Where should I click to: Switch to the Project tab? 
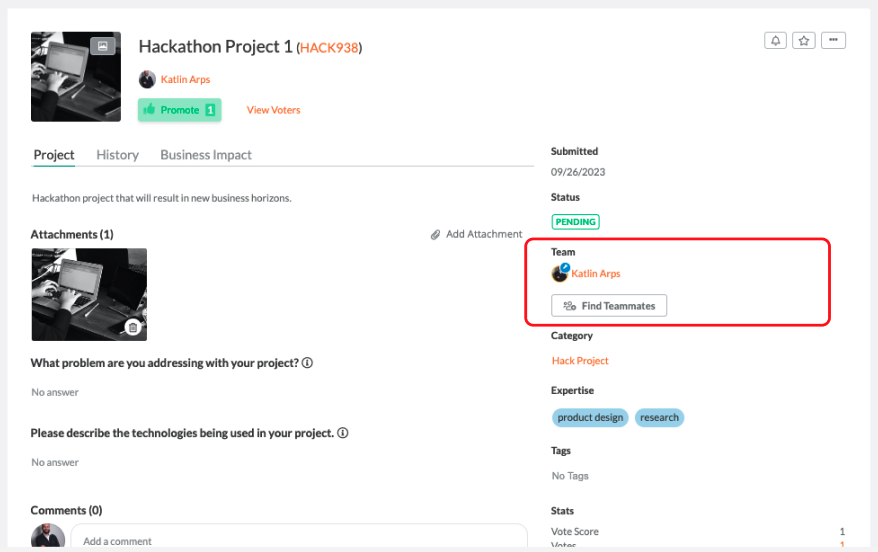pyautogui.click(x=54, y=155)
